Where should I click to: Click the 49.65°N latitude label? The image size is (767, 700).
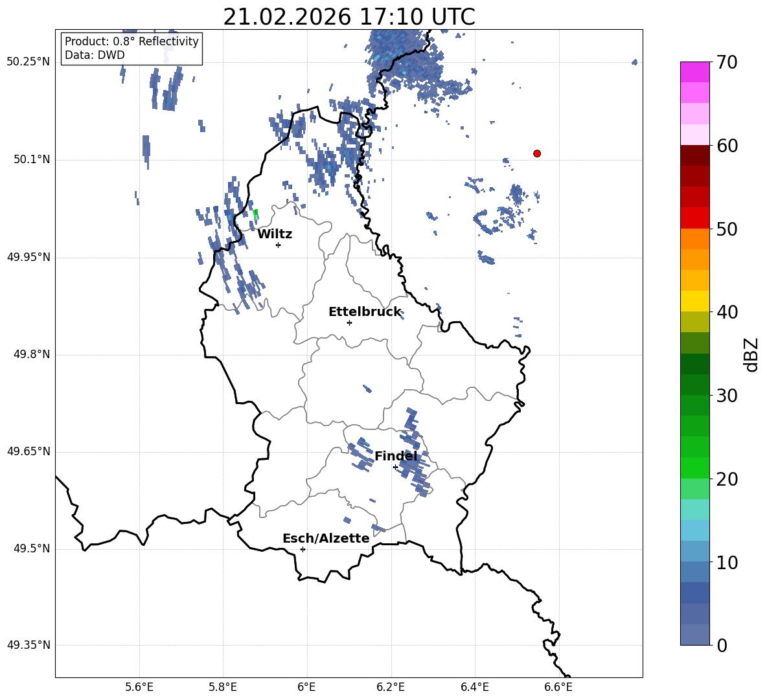(29, 451)
